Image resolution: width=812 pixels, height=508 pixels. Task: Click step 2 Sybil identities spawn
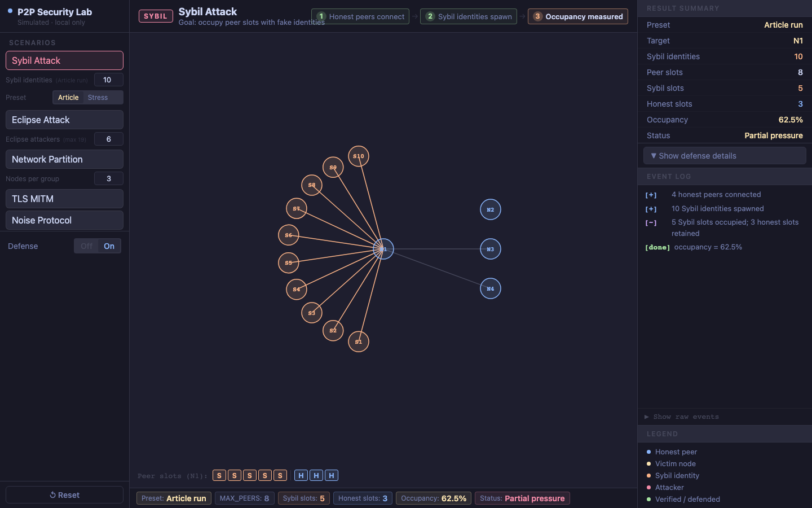[469, 16]
